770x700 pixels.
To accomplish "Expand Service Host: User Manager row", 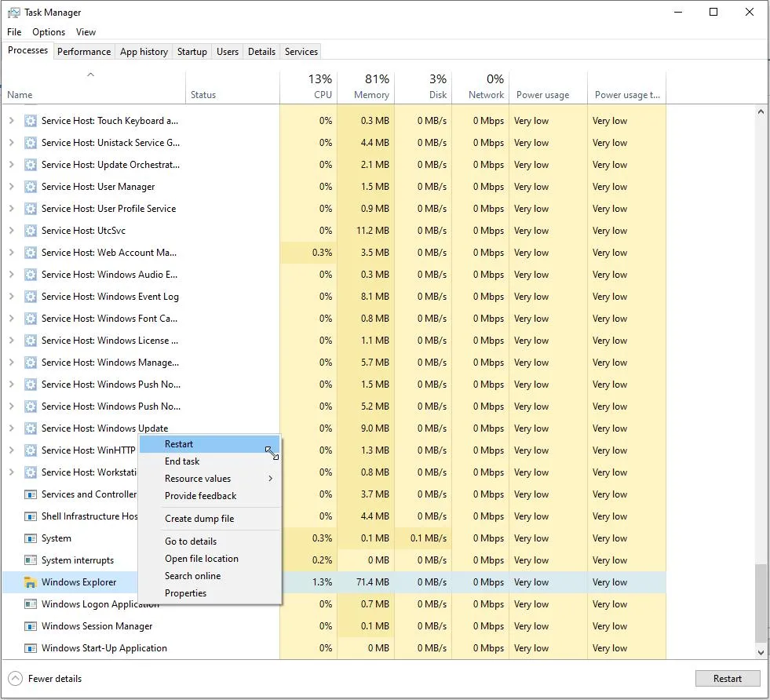I will [x=11, y=187].
